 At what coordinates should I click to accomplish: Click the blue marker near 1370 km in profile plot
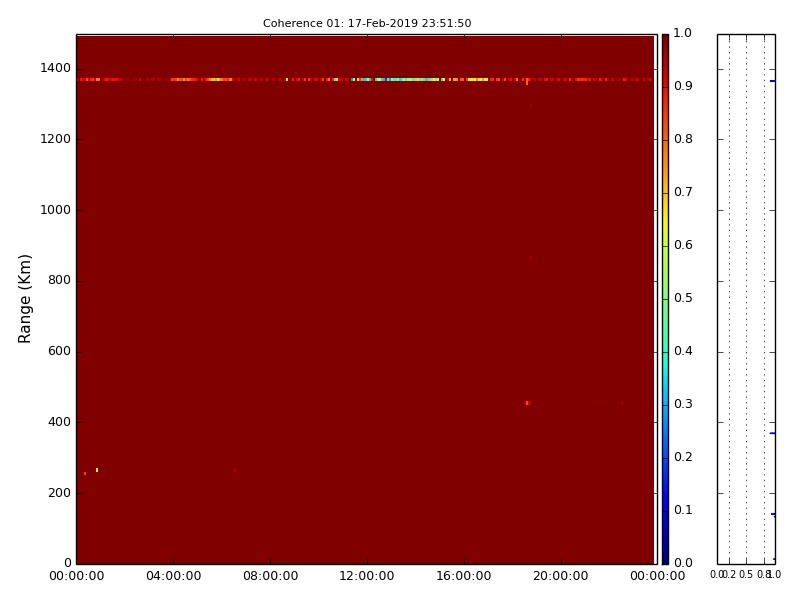(772, 81)
